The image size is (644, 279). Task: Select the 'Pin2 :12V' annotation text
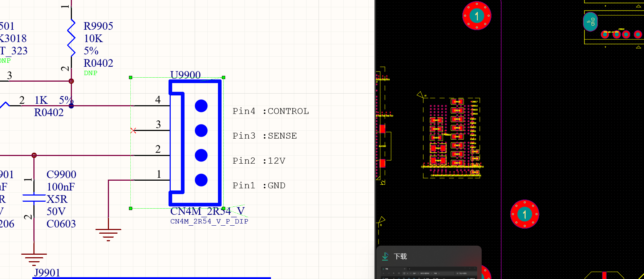[259, 161]
